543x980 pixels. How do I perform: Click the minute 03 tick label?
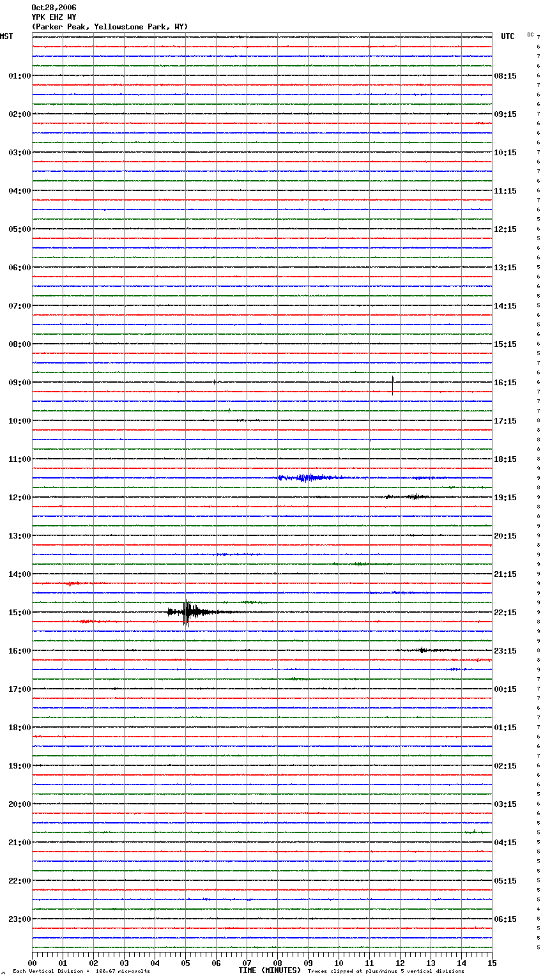coord(124,963)
